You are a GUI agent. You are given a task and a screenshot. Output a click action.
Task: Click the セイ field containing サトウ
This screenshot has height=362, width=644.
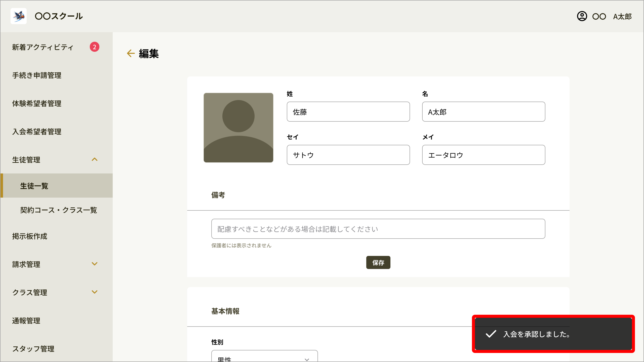coord(348,155)
